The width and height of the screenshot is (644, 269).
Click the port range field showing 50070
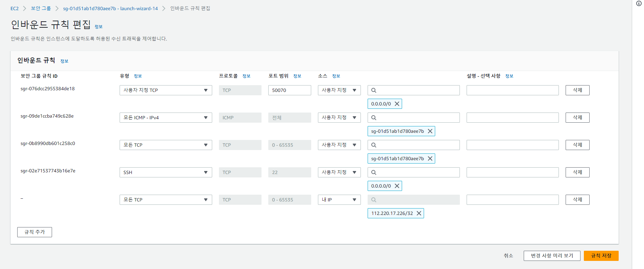(x=290, y=90)
